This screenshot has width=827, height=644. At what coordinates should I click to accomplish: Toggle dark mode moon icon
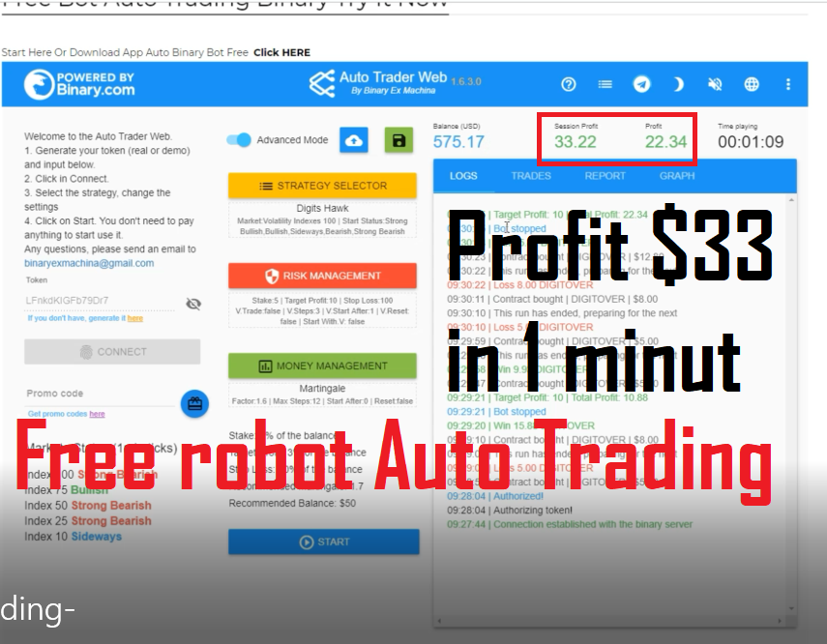click(x=678, y=84)
